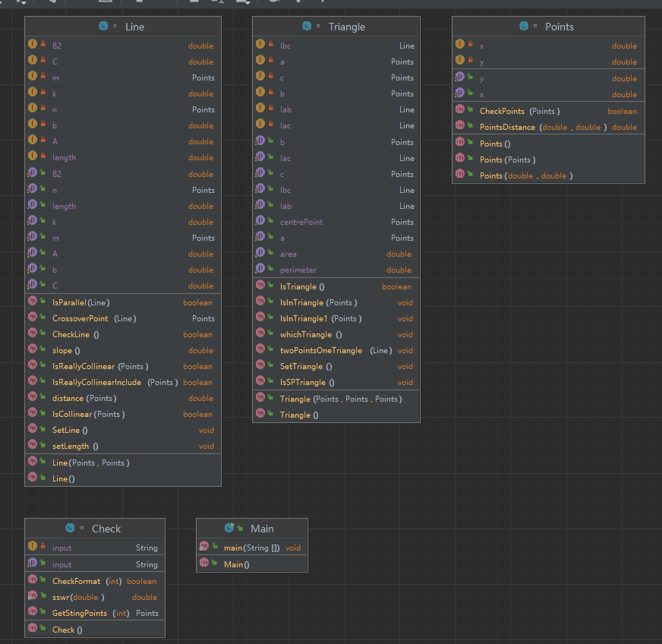Screen dimensions: 662x644
Task: Click the static method icon beside main(String [])
Action: tap(204, 548)
